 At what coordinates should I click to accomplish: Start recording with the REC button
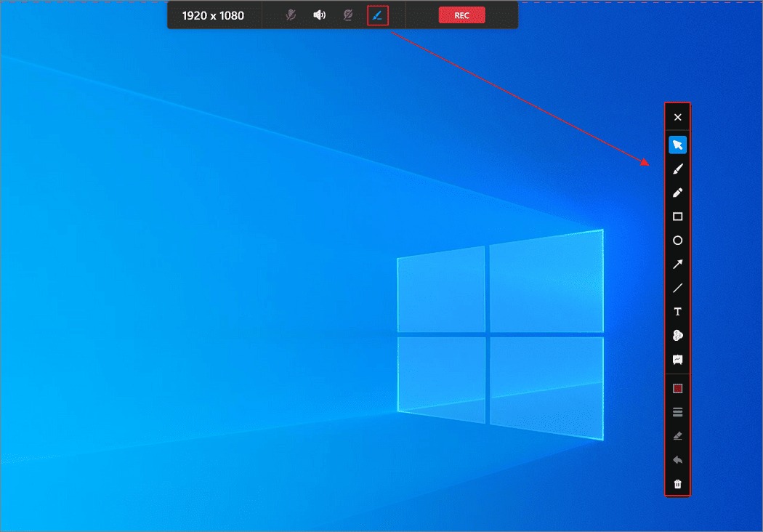(461, 15)
